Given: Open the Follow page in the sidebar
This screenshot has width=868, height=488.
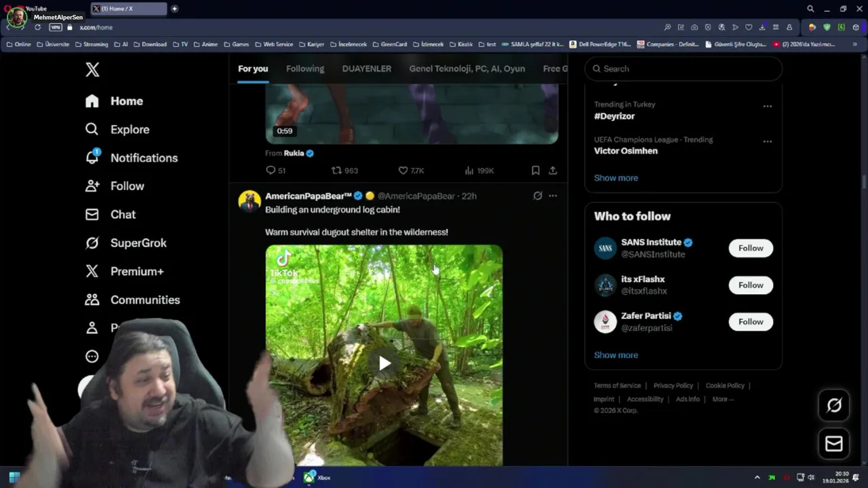Looking at the screenshot, I should [x=114, y=186].
